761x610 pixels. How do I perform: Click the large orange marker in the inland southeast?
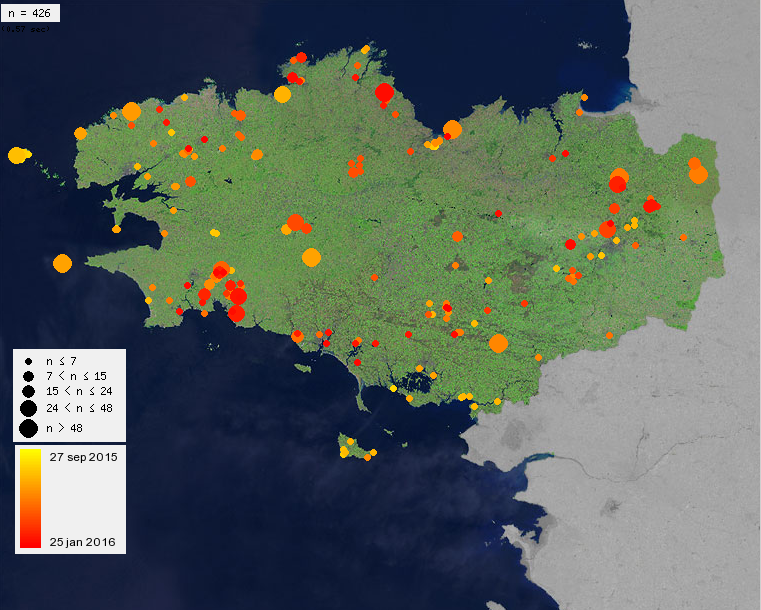click(x=498, y=344)
